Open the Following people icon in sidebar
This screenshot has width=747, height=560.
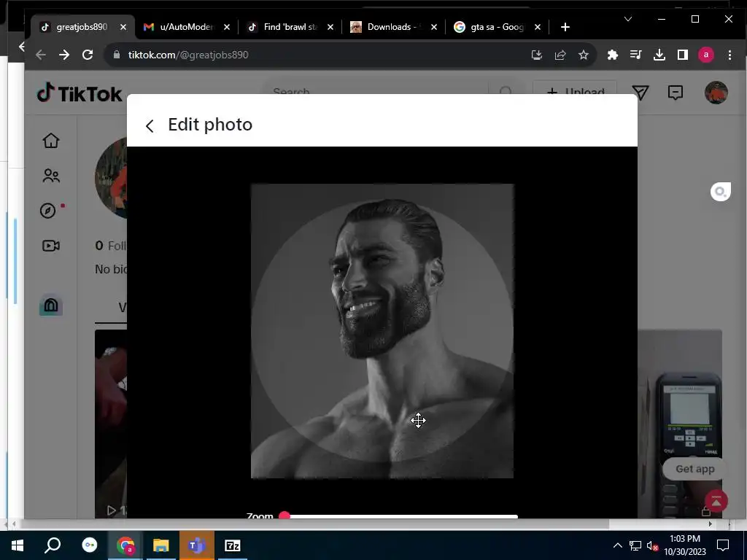[x=51, y=176]
